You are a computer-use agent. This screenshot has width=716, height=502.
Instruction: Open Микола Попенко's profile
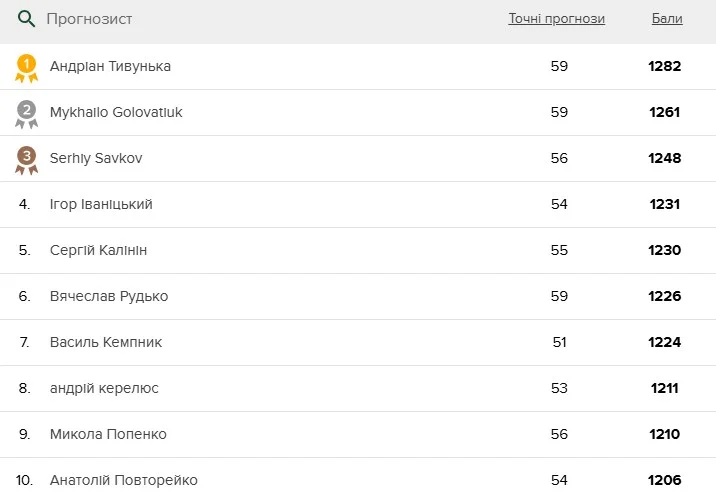tap(108, 434)
